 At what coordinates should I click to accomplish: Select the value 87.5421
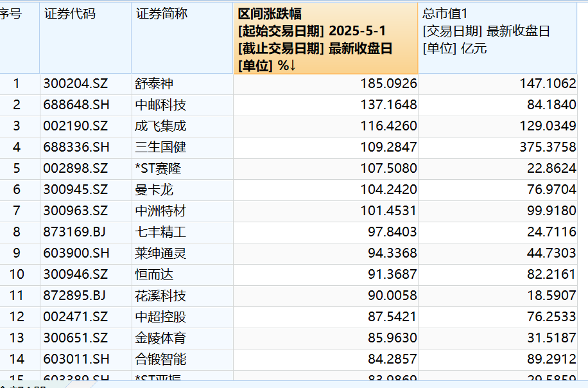pos(392,317)
